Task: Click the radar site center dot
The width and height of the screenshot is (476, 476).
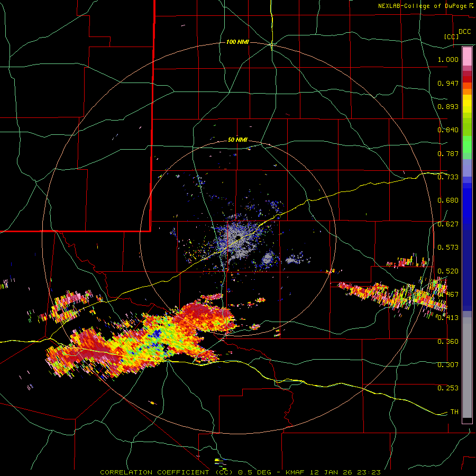Action: [x=239, y=237]
